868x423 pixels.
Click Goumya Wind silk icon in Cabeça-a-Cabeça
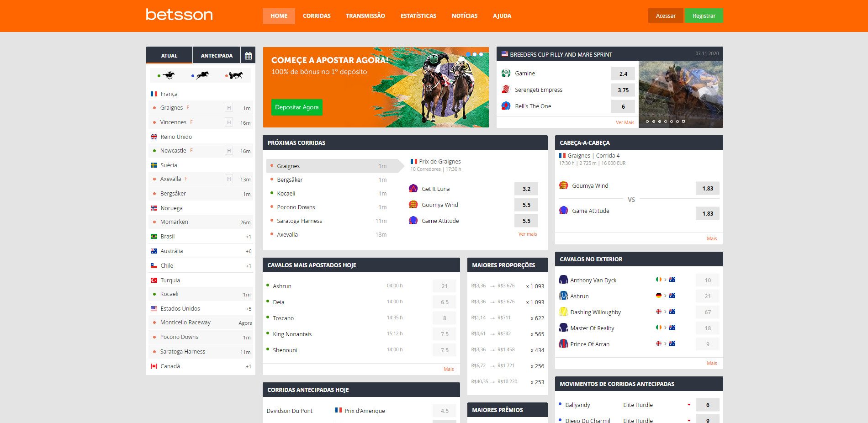(x=564, y=185)
